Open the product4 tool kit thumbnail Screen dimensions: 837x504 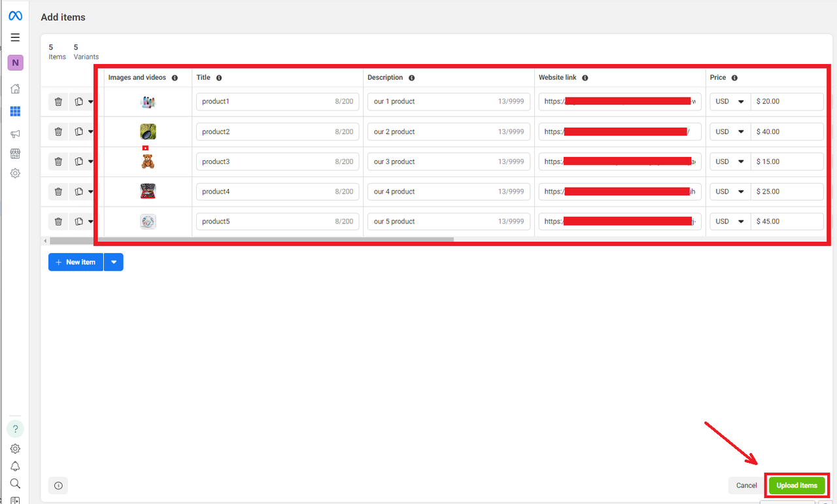(148, 192)
